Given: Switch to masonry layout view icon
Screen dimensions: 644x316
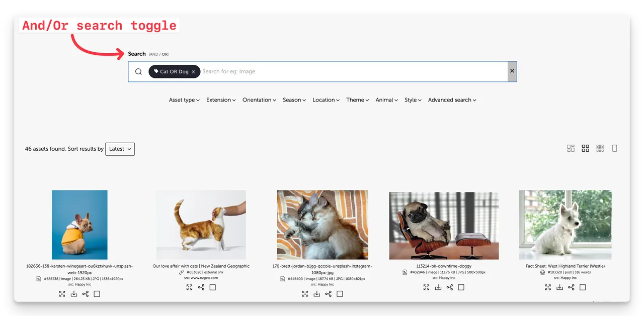Looking at the screenshot, I should click(x=571, y=148).
